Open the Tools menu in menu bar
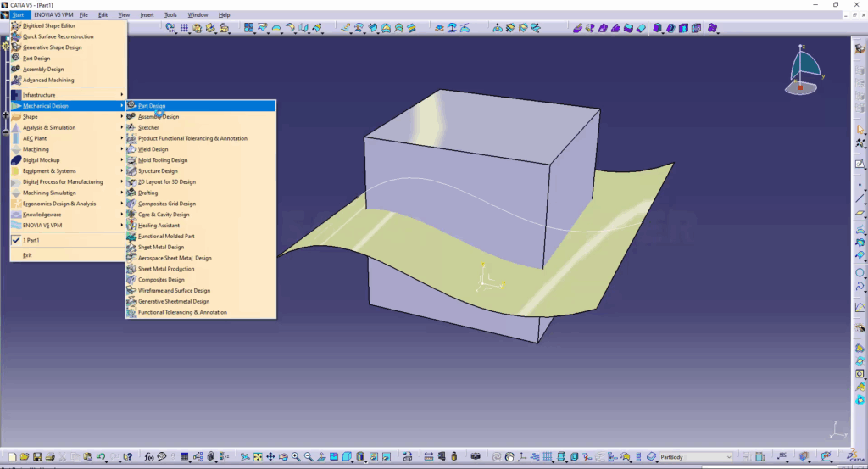The image size is (868, 469). pos(170,14)
